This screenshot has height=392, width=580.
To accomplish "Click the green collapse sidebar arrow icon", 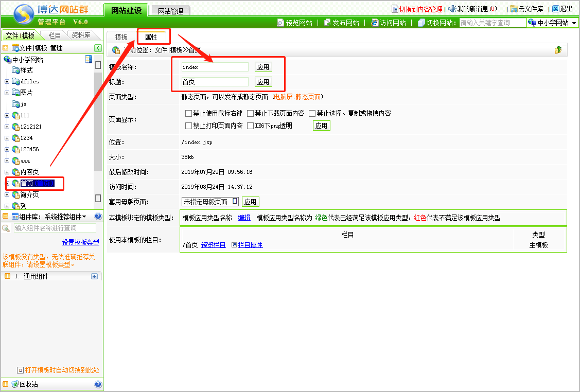I will pyautogui.click(x=98, y=48).
